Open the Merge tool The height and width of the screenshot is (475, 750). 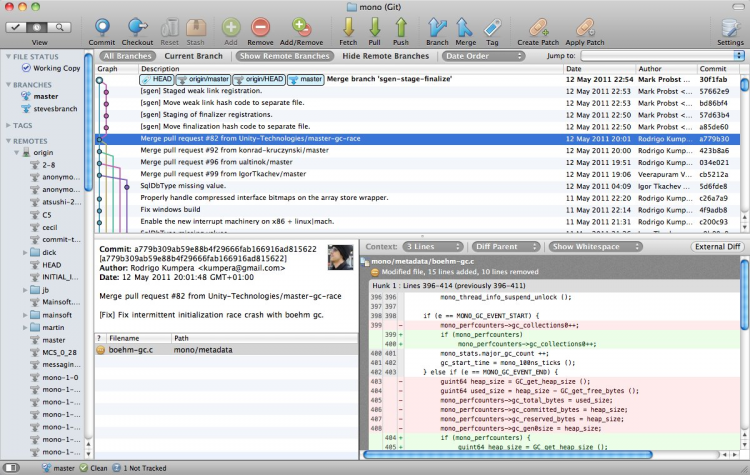click(x=465, y=27)
